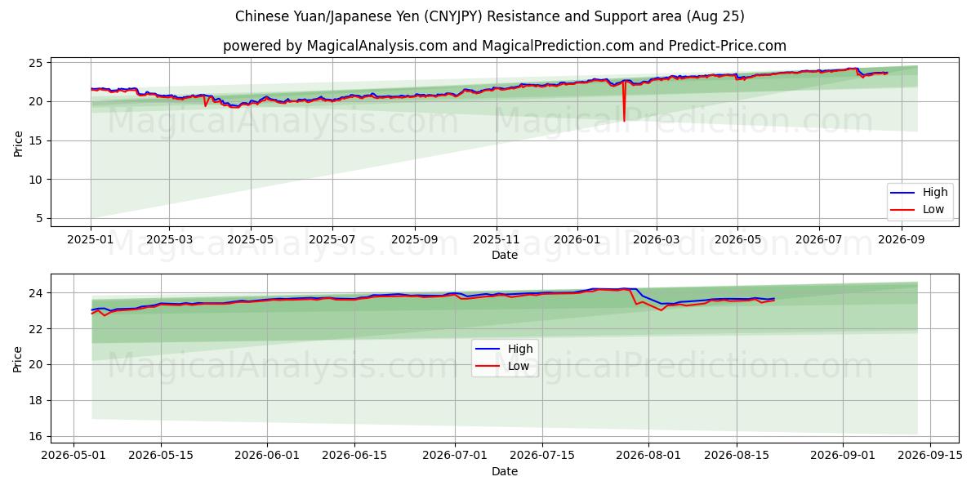Click the chart title mentioning CNYJPY
980x490 pixels.
click(489, 16)
